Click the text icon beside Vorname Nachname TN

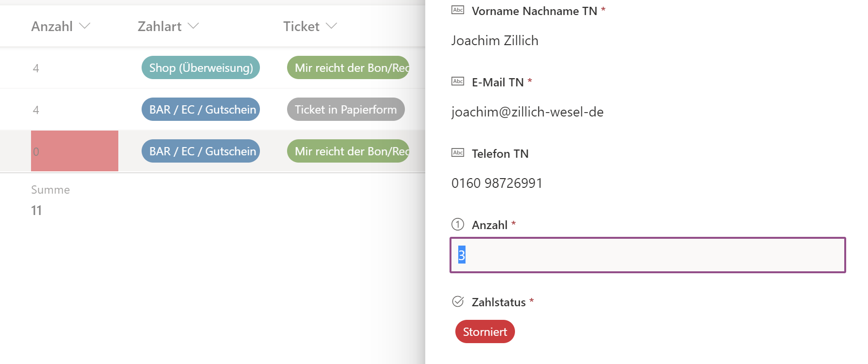(457, 10)
